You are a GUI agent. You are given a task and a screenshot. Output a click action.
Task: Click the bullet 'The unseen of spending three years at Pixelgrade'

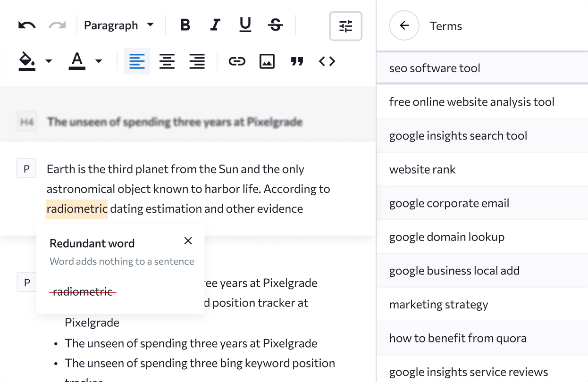[x=191, y=343]
